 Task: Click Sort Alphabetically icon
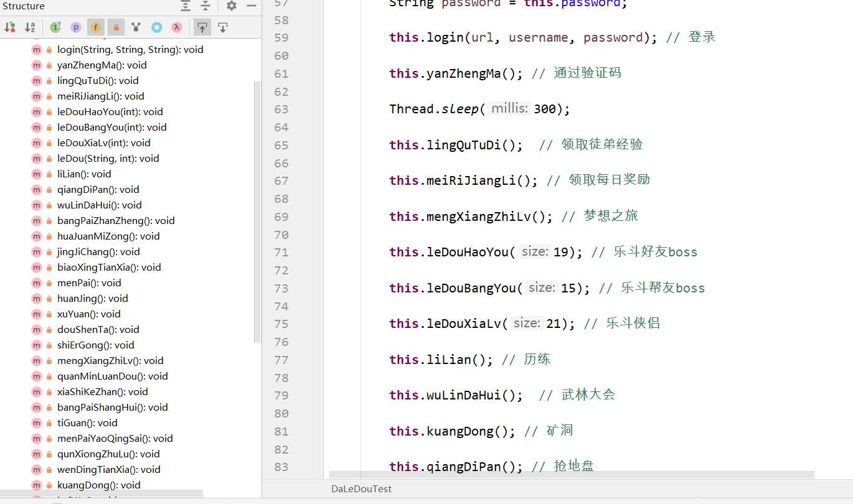(x=30, y=27)
